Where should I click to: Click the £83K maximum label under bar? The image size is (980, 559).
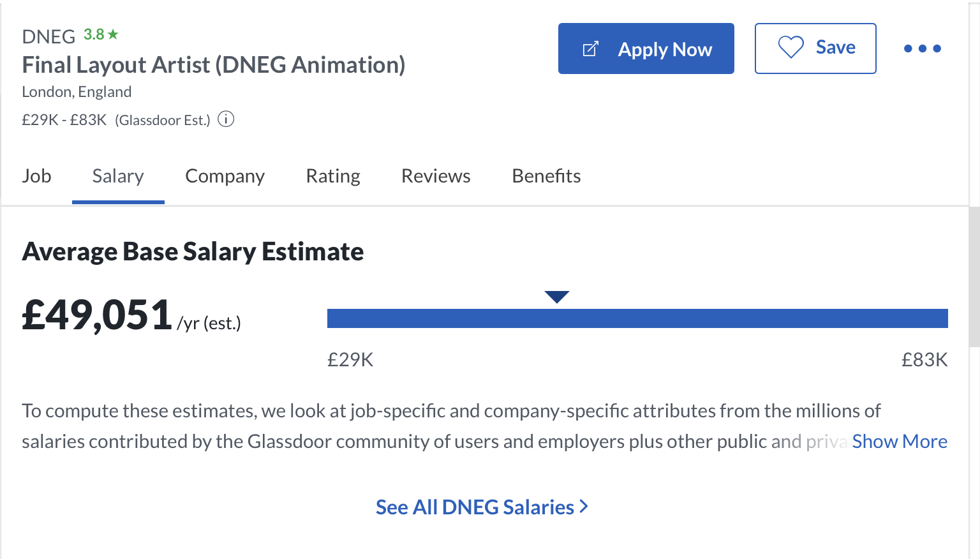924,360
